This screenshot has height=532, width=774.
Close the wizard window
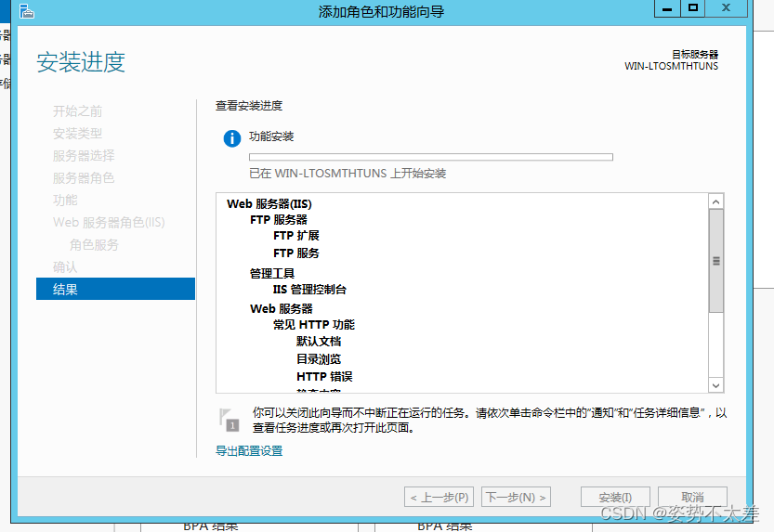pyautogui.click(x=726, y=8)
